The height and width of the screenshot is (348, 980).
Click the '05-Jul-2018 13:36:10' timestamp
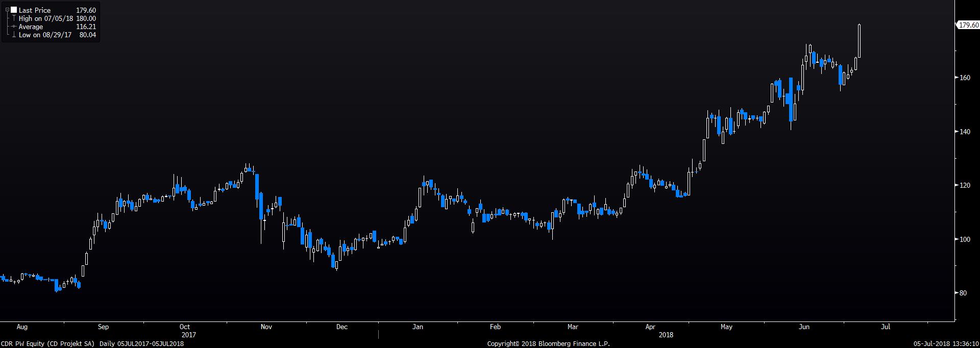[946, 344]
